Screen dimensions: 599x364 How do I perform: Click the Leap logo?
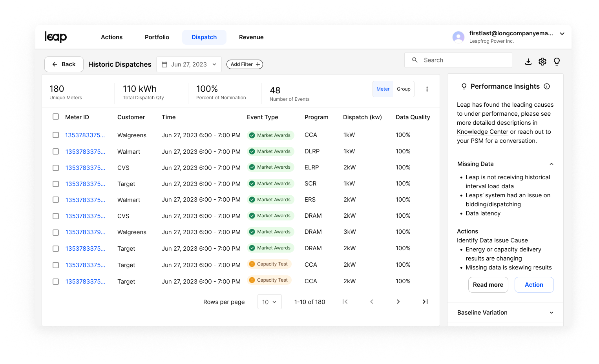coord(55,37)
